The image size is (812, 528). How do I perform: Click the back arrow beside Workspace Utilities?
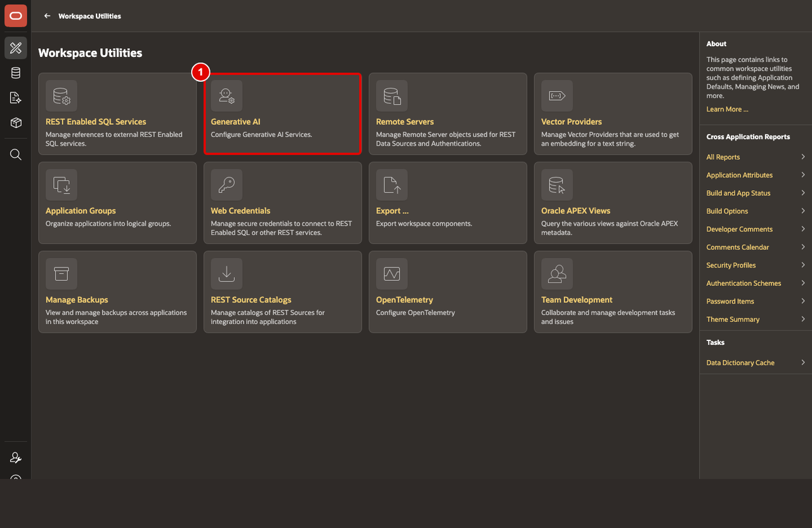pyautogui.click(x=47, y=16)
